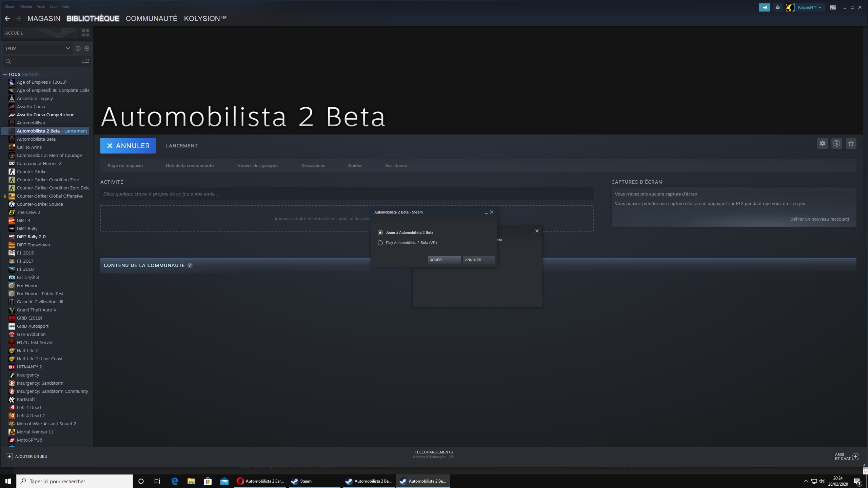This screenshot has width=868, height=488.
Task: Open the Amis menu
Action: pos(41,6)
